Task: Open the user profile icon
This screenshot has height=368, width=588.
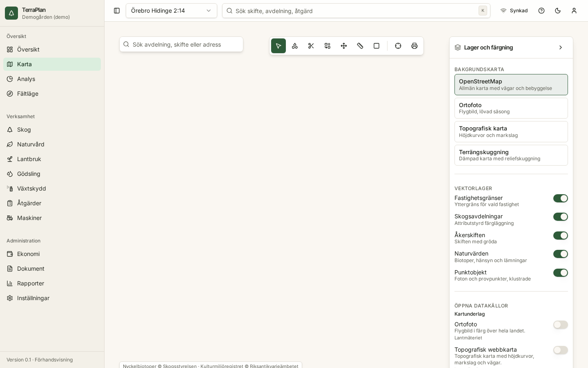Action: [574, 11]
